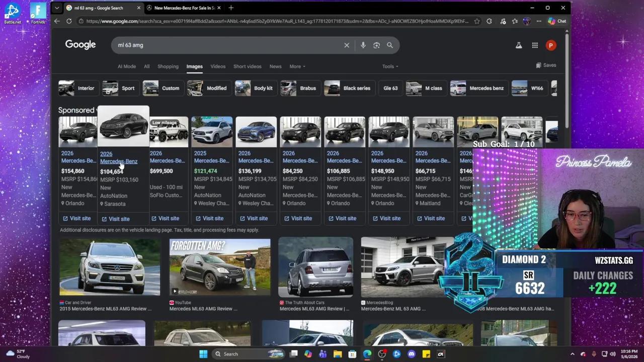Viewport: 644px width, 362px height.
Task: Click in the Google search input field
Action: pyautogui.click(x=229, y=45)
